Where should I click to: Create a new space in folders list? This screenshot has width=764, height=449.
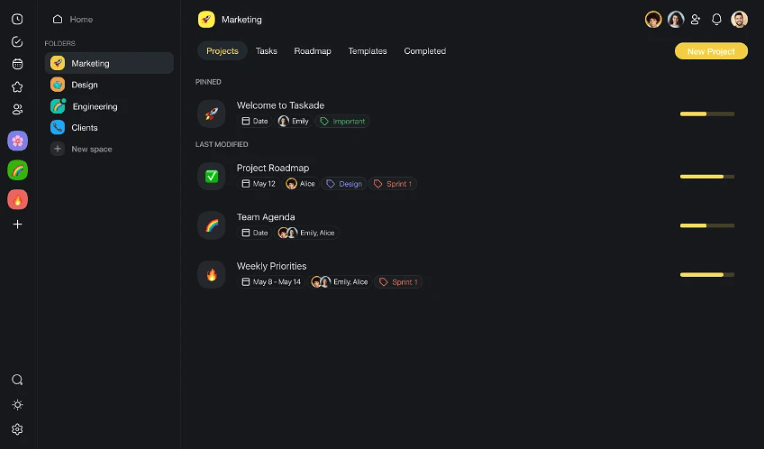[91, 149]
